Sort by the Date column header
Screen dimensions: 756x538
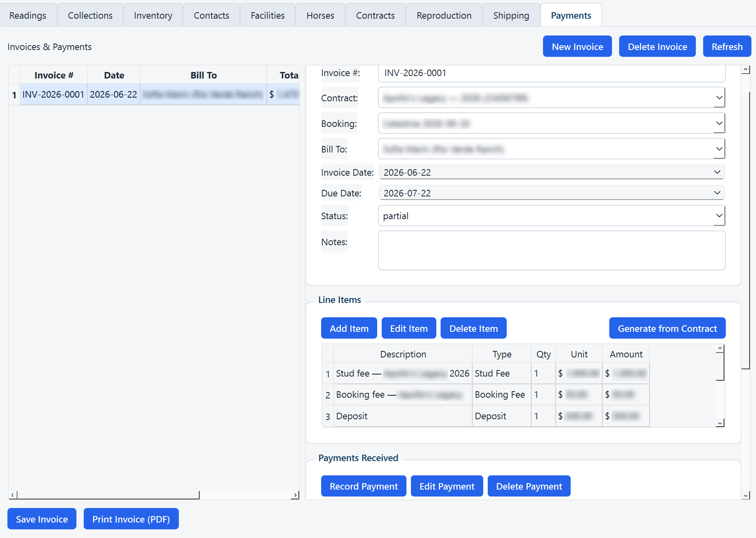pos(114,75)
